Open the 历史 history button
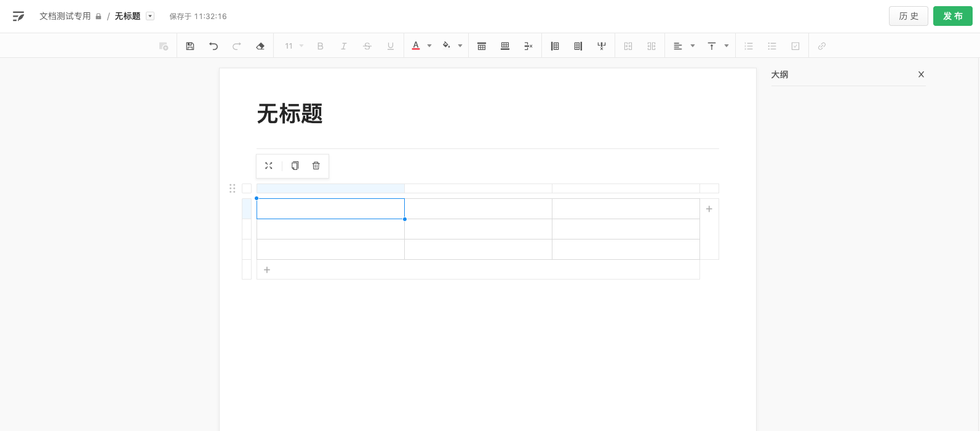Image resolution: width=980 pixels, height=431 pixels. 908,16
